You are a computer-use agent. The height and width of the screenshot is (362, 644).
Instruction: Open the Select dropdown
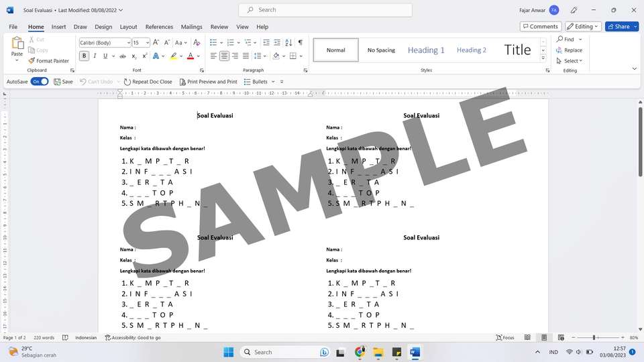point(570,61)
